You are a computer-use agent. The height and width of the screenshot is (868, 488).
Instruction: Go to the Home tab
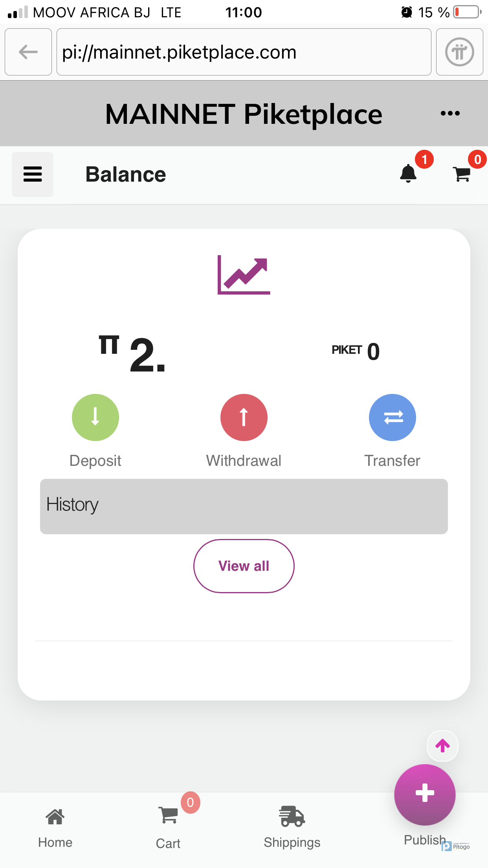pyautogui.click(x=55, y=828)
